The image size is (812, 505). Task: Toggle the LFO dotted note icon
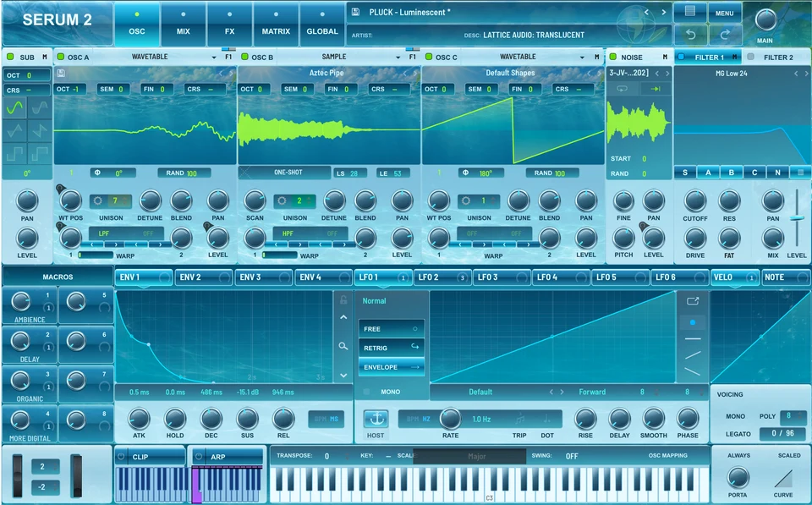[547, 419]
